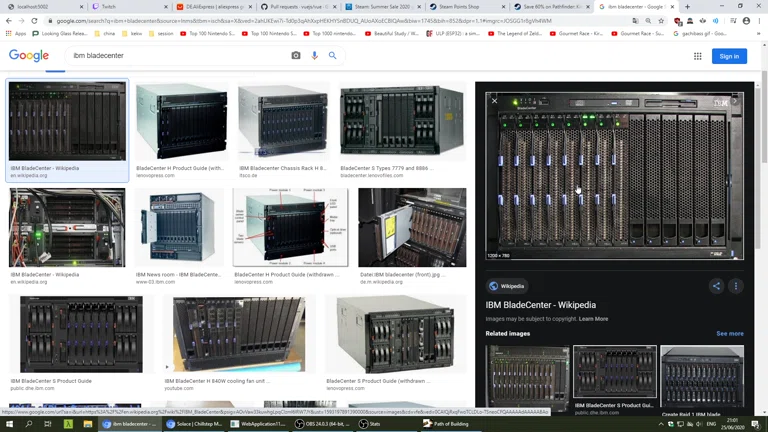Open the session bookmarks folder
This screenshot has height=432, width=768.
click(161, 34)
